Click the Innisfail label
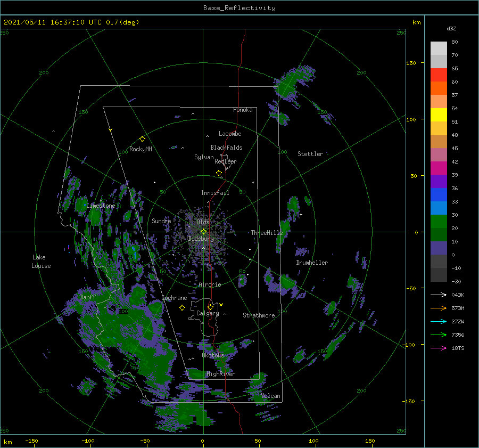 tap(215, 193)
